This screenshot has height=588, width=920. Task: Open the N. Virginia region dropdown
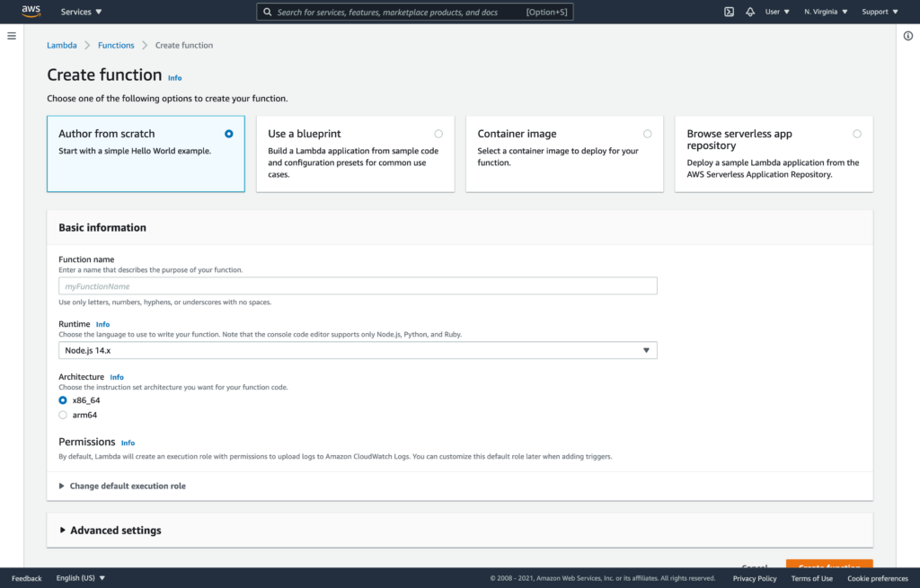point(826,12)
